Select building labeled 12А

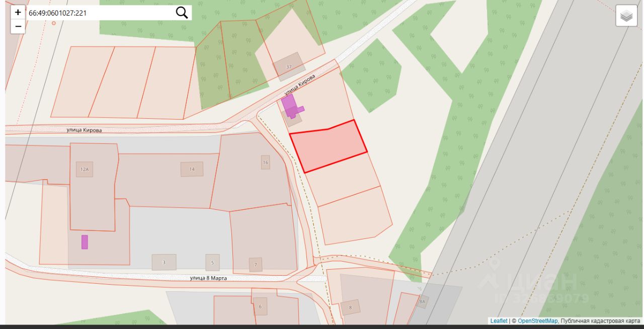84,170
